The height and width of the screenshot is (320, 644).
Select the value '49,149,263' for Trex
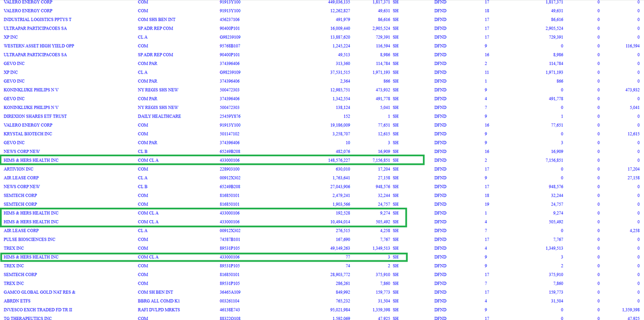pyautogui.click(x=339, y=248)
